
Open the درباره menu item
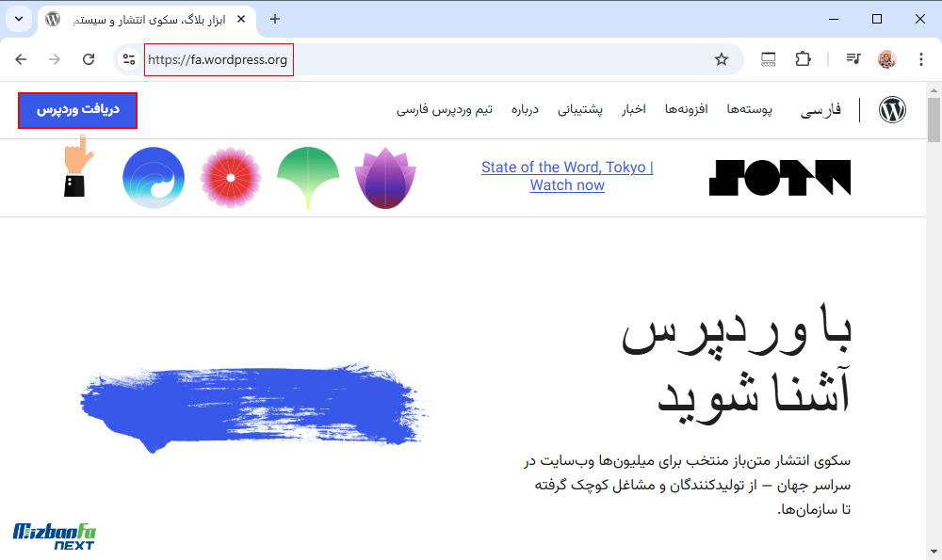tap(525, 109)
